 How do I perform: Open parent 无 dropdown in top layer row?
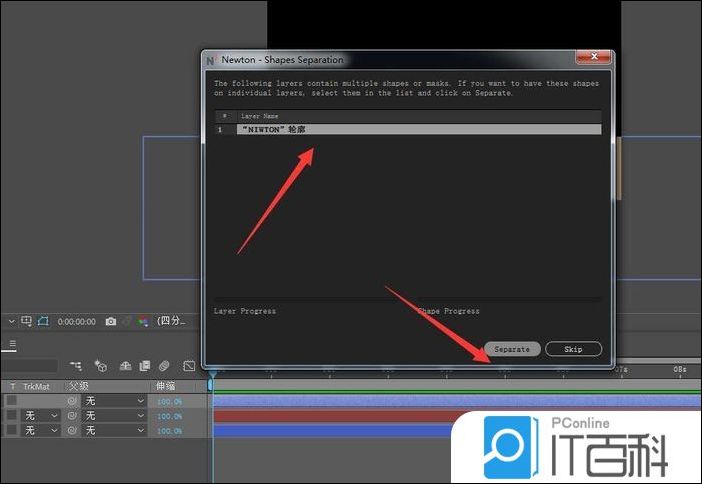(115, 401)
